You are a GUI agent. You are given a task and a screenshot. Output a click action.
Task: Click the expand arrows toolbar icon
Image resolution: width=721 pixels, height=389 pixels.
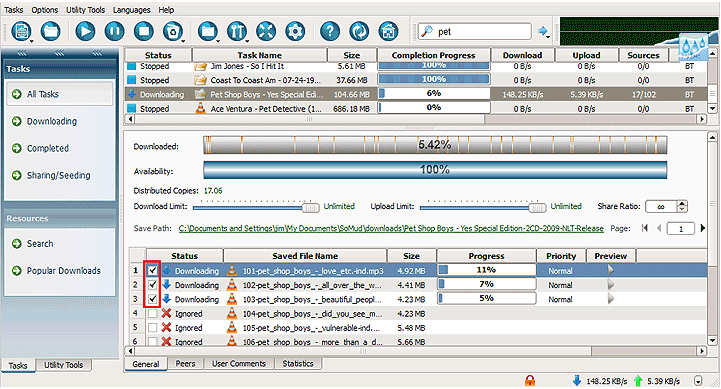pos(266,31)
